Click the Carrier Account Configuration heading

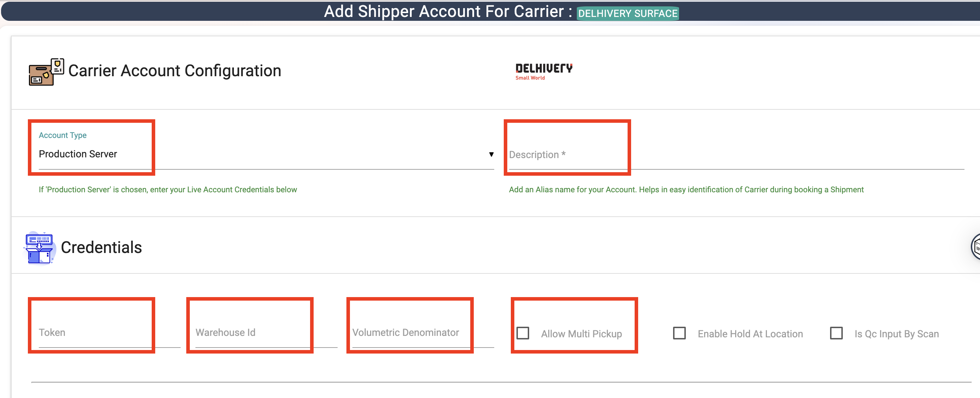[x=175, y=71]
